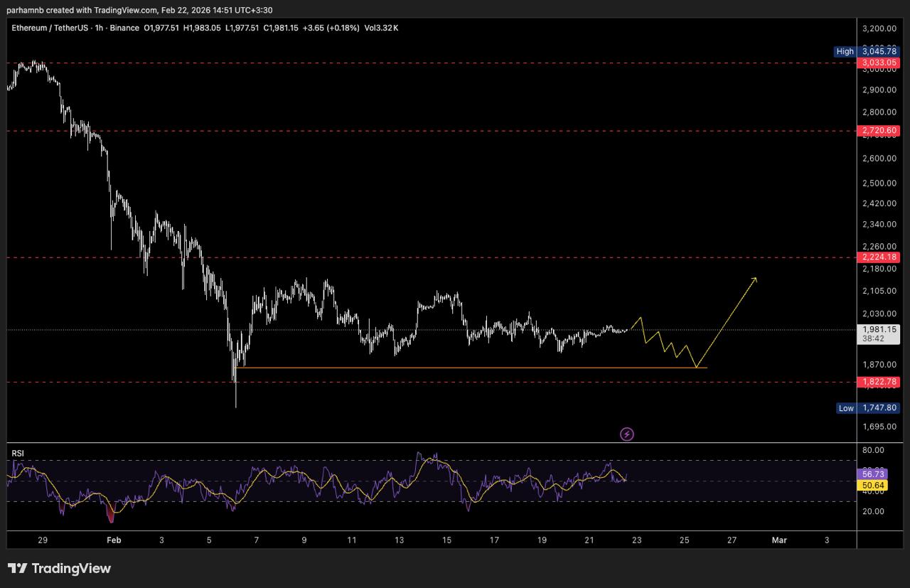Click the red 3,033.05 price level tag
The width and height of the screenshot is (910, 588).
[x=879, y=63]
